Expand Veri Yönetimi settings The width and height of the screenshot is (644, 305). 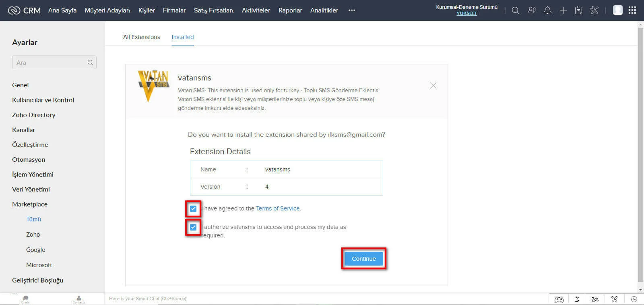click(x=31, y=189)
